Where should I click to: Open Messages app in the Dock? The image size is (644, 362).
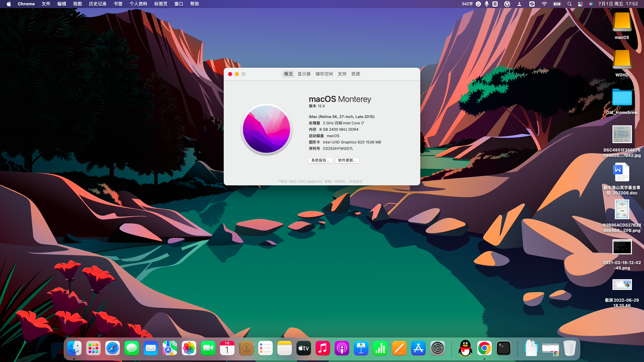pyautogui.click(x=131, y=348)
